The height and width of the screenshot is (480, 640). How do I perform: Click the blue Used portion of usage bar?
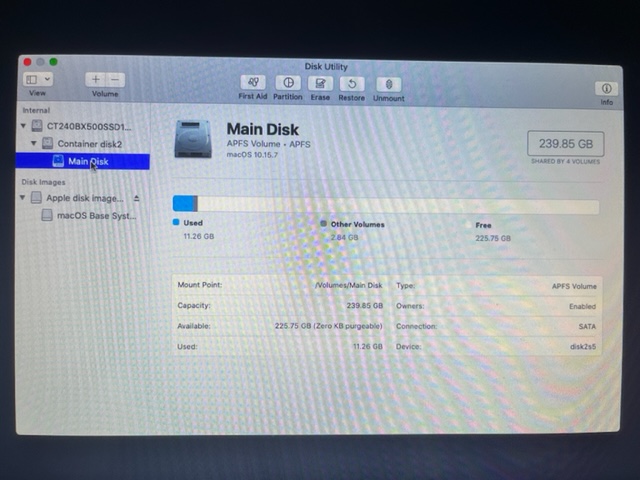coord(183,203)
